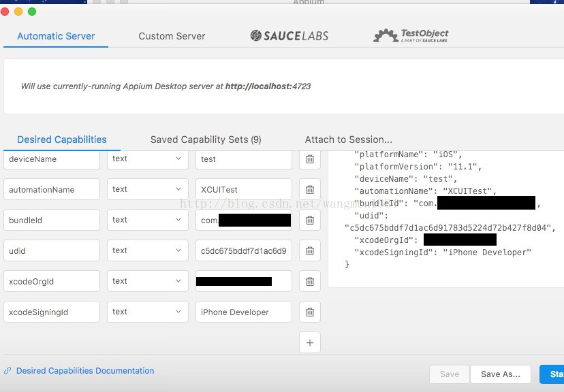Open the Attach to Session tab
Viewport: 564px width, 392px height.
[349, 140]
